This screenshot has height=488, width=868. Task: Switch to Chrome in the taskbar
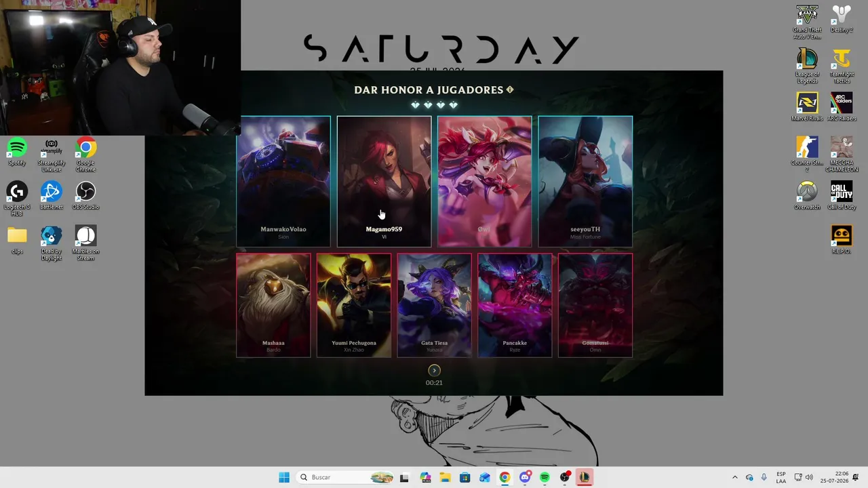(505, 477)
